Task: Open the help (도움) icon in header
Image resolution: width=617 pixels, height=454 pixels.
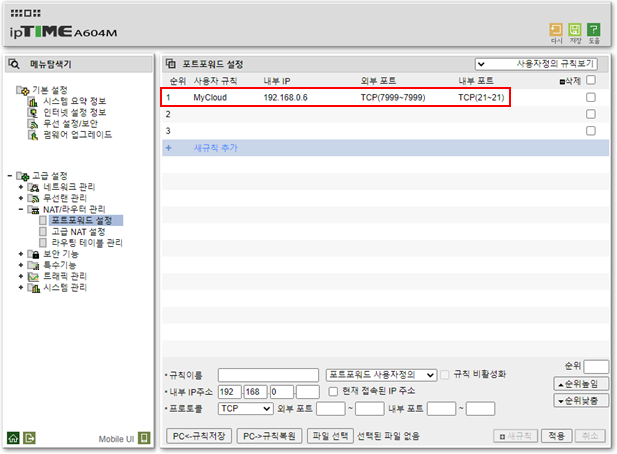Action: [593, 30]
